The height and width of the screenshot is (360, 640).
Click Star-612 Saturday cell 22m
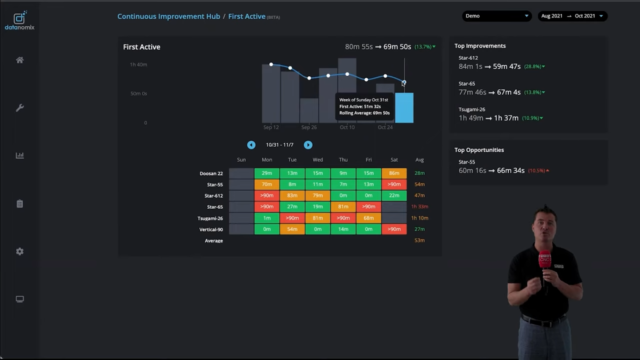(x=394, y=196)
